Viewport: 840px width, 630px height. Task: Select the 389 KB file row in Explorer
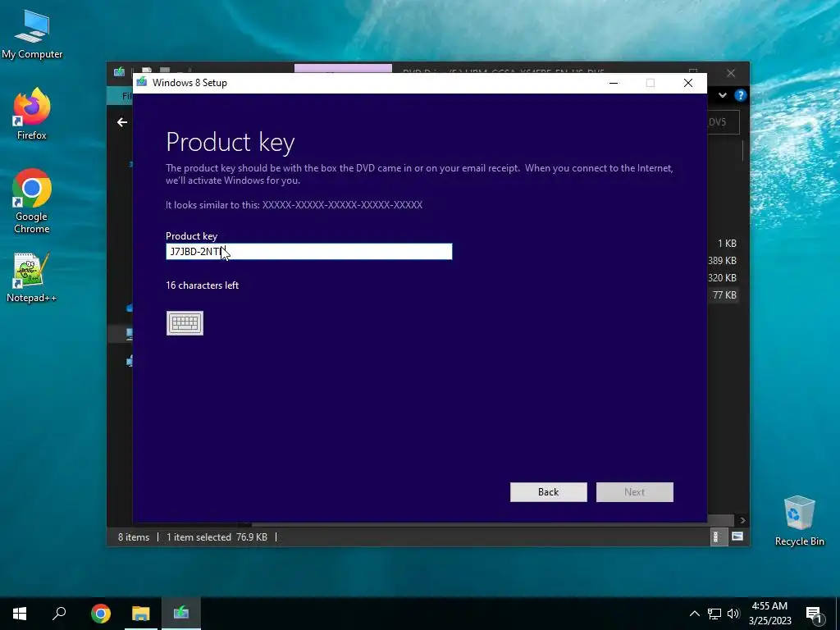[x=723, y=260]
